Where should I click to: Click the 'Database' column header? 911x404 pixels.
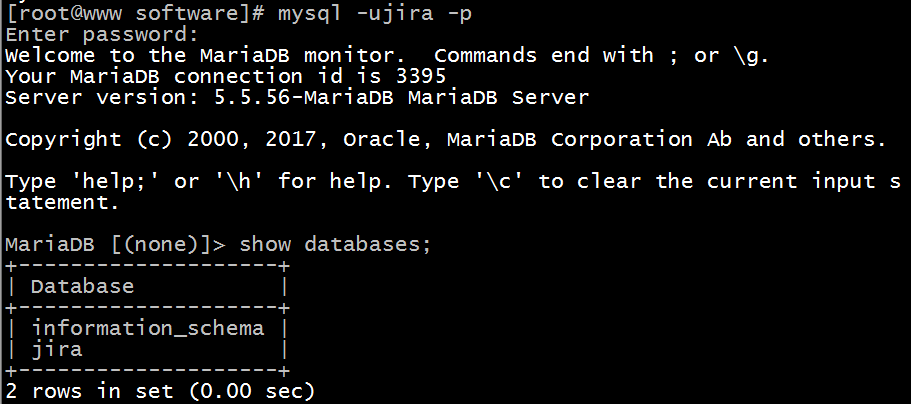pos(82,286)
